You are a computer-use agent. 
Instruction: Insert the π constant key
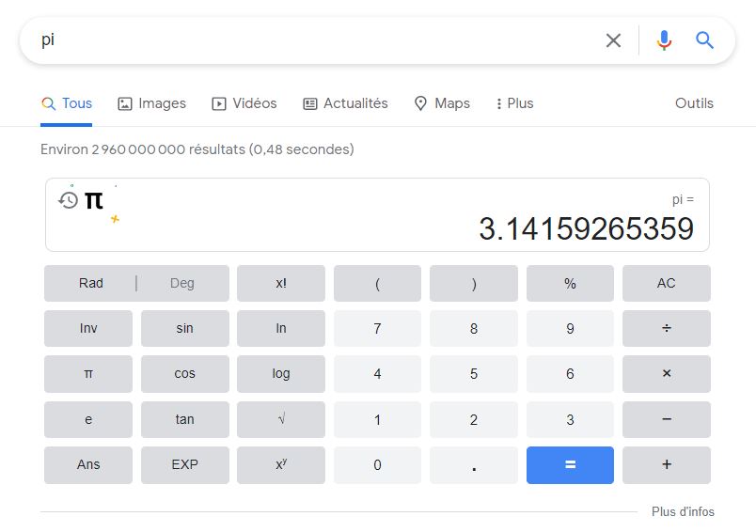(88, 373)
